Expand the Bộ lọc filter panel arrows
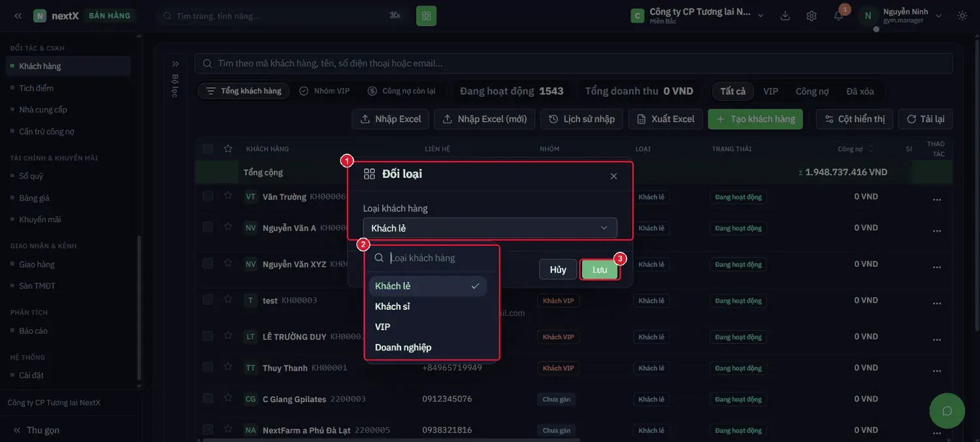The image size is (980, 442). (175, 64)
